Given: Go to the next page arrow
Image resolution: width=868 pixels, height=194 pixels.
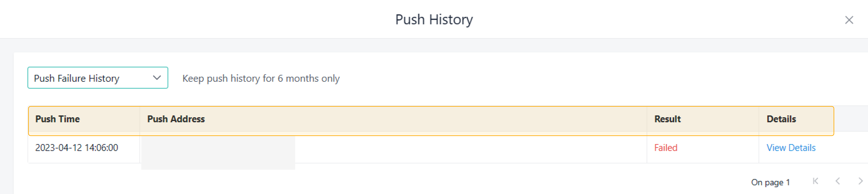Looking at the screenshot, I should (860, 181).
